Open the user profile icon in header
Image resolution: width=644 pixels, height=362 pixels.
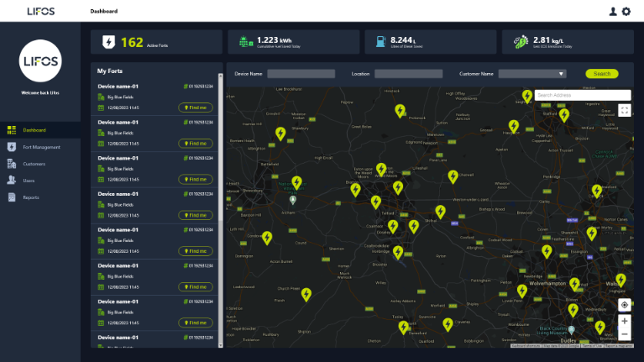point(613,11)
